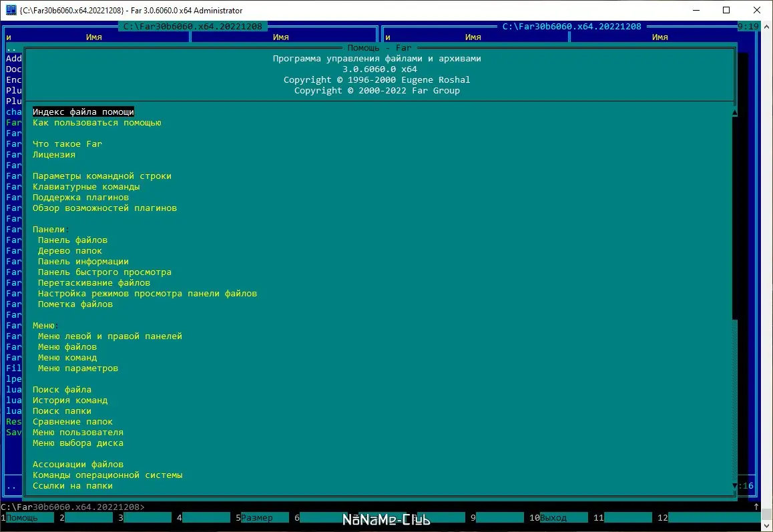The width and height of the screenshot is (773, 532).
Task: Click F5 'Размер' key bar button
Action: point(262,518)
